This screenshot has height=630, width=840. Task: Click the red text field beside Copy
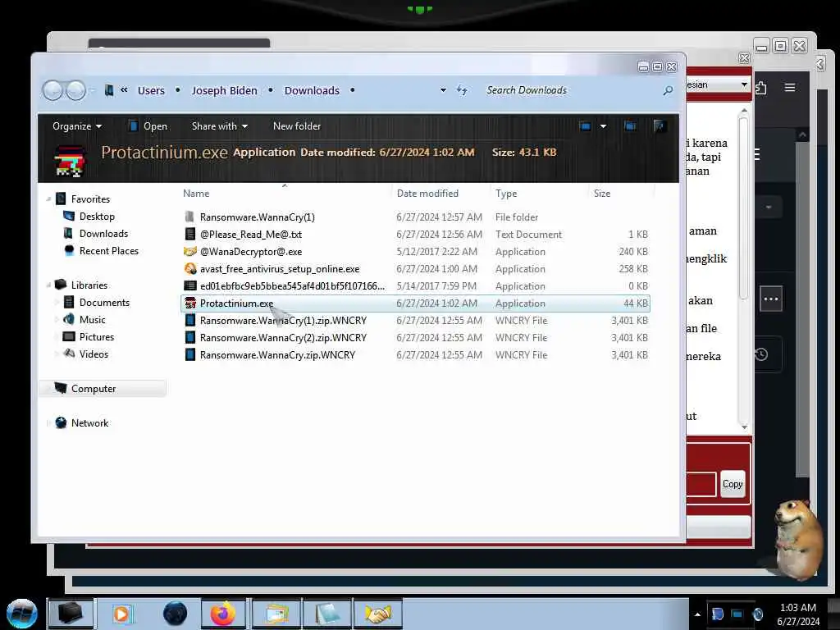point(701,484)
